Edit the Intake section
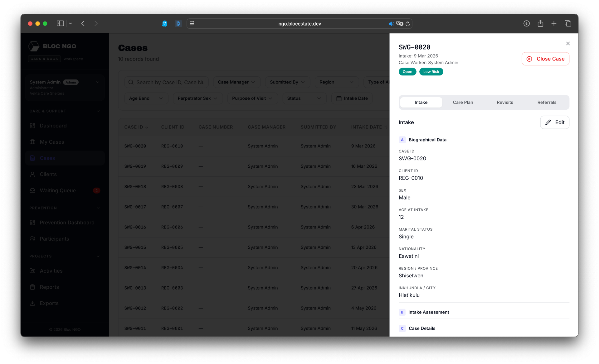The image size is (599, 364). (555, 122)
